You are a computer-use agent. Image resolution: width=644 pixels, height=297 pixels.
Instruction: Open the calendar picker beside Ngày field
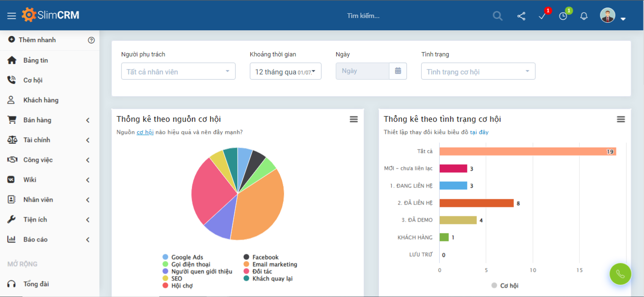click(399, 71)
